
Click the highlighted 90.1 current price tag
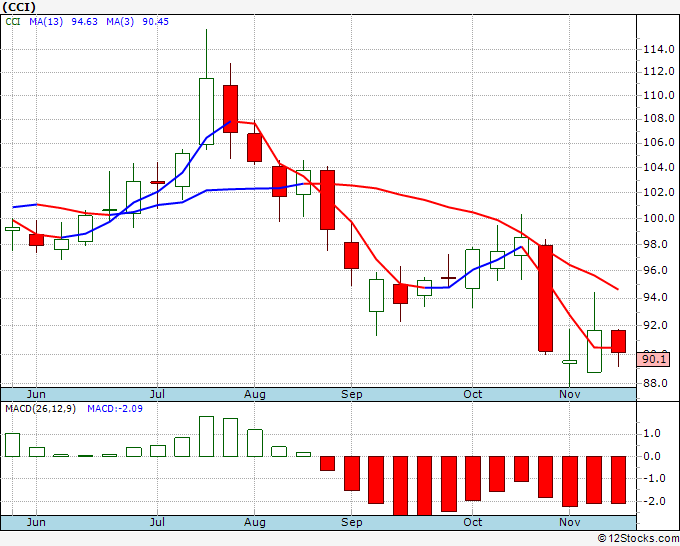pyautogui.click(x=653, y=359)
